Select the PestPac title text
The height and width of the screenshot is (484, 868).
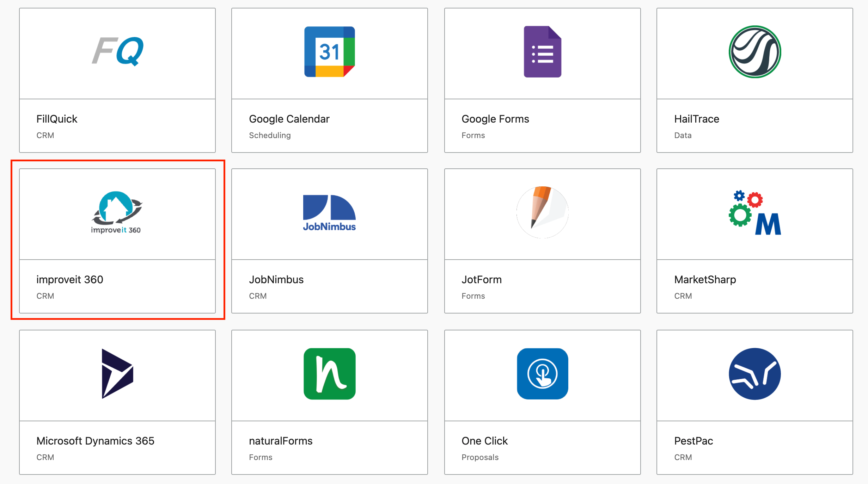click(693, 441)
